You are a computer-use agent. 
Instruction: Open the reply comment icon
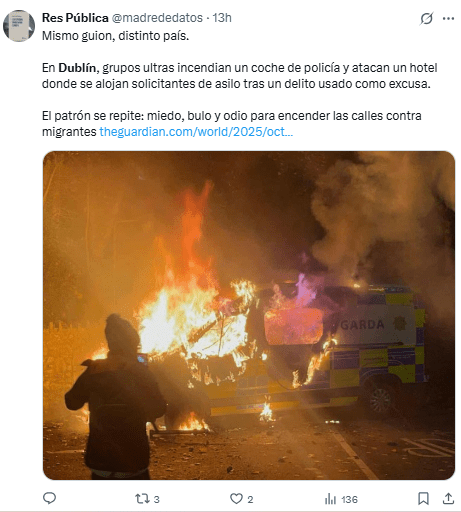[x=50, y=499]
